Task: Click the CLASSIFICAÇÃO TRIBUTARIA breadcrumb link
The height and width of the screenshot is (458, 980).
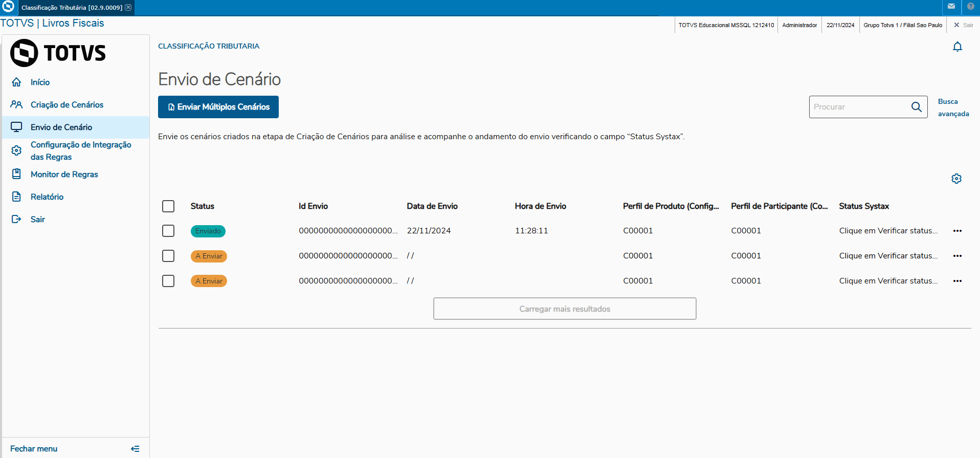Action: (209, 46)
